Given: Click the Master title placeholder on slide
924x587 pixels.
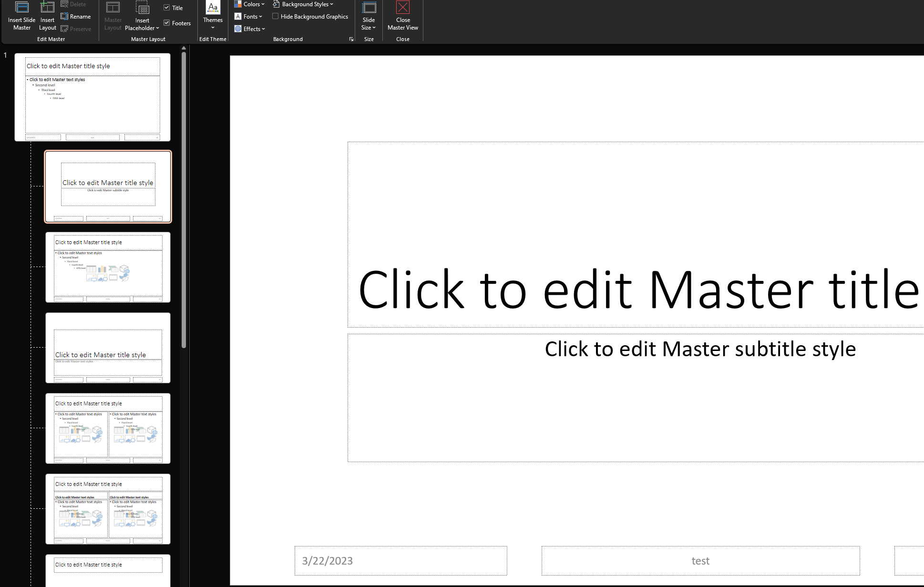Looking at the screenshot, I should click(x=636, y=235).
